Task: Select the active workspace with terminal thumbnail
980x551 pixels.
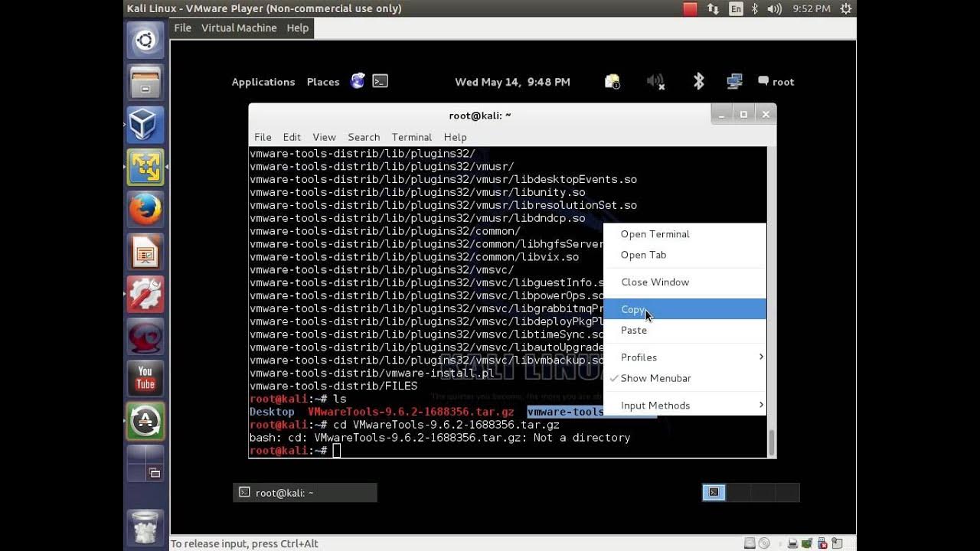Action: point(714,492)
